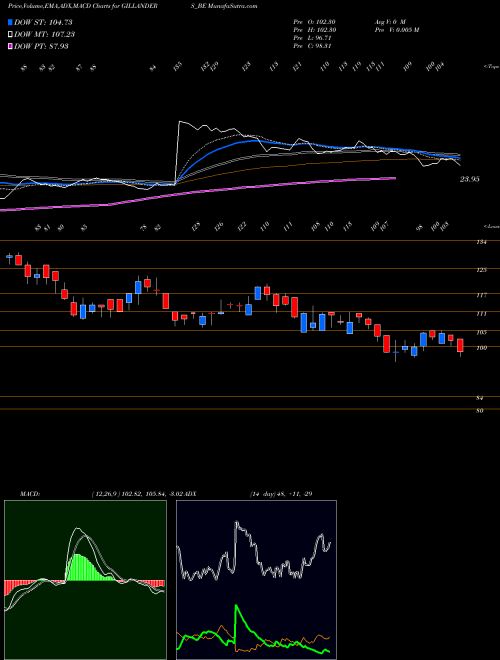
Task: Click the blue DOW ST legend swatch
Action: point(10,22)
